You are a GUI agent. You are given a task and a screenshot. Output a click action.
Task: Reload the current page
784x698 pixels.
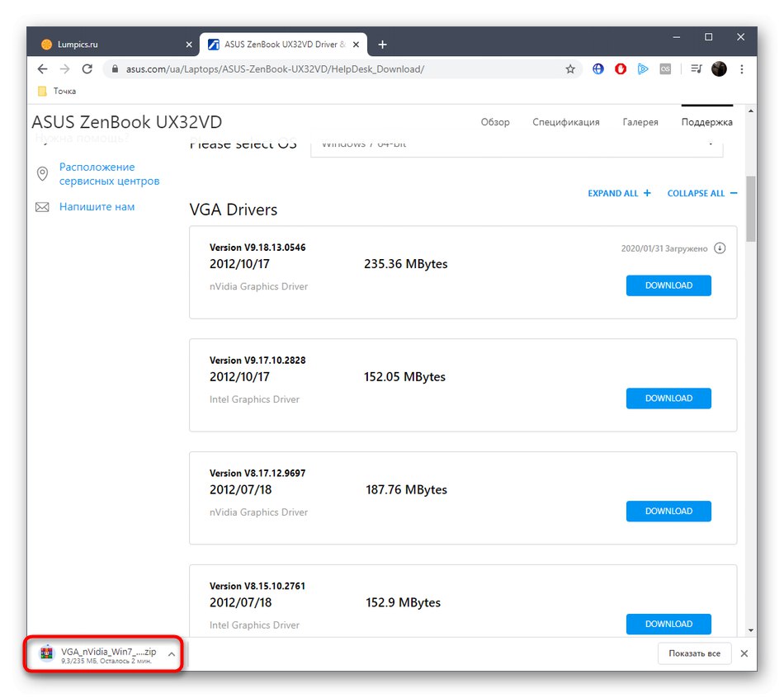pos(87,69)
